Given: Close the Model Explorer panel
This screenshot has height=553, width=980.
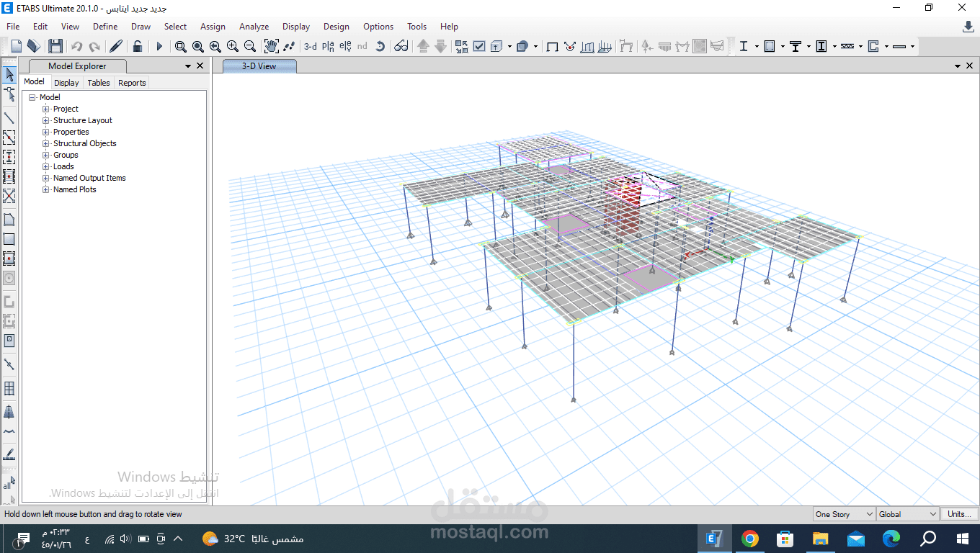Looking at the screenshot, I should coord(200,66).
